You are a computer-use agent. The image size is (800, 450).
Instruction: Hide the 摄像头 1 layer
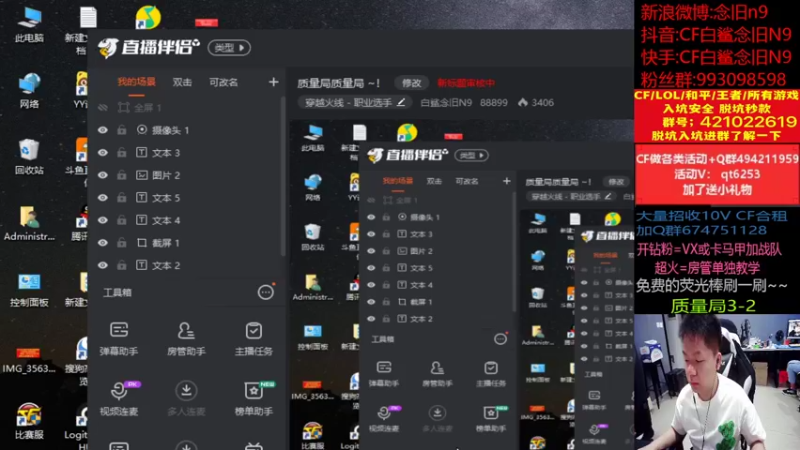click(103, 130)
